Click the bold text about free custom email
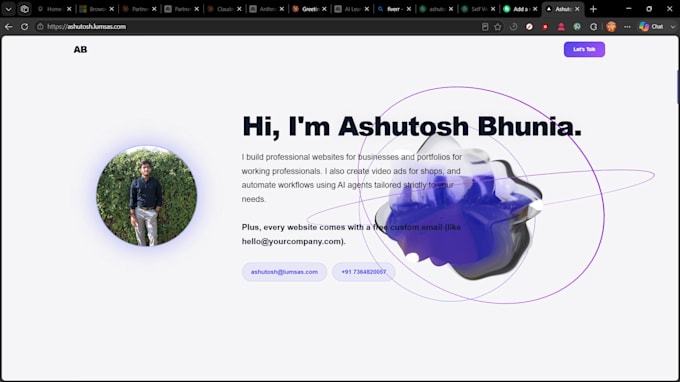The height and width of the screenshot is (382, 680). pos(351,234)
